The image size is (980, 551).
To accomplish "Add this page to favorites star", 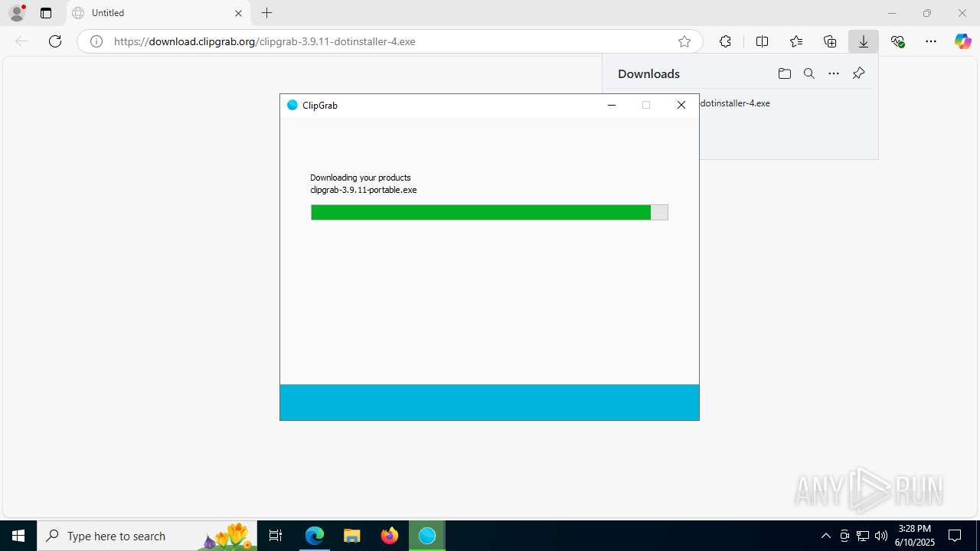I will click(x=684, y=41).
